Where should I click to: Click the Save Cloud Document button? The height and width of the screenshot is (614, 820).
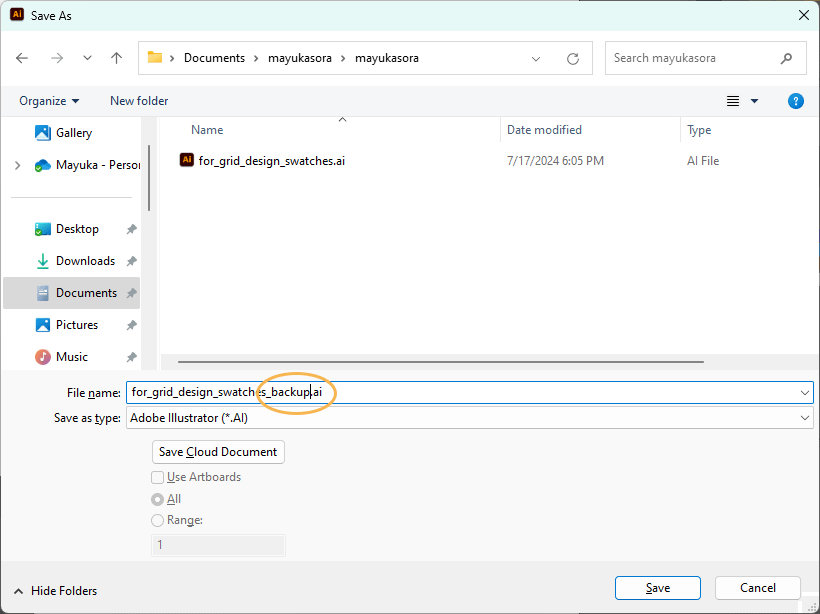[218, 452]
